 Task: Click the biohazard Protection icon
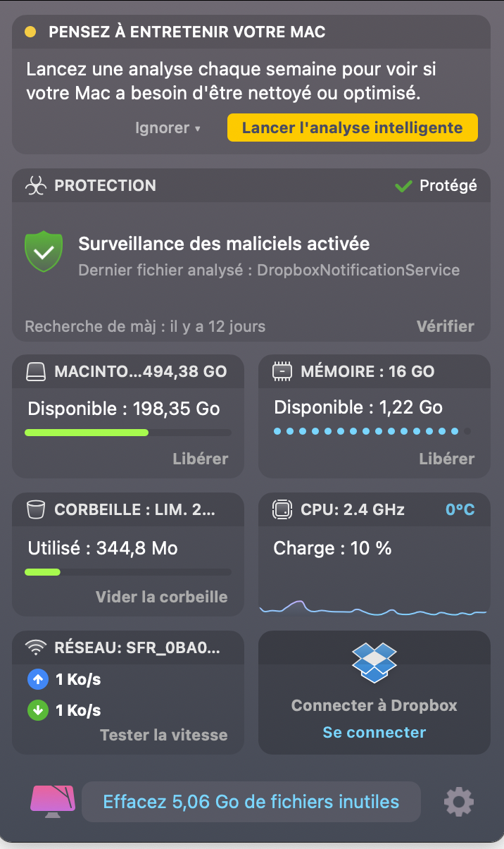[x=36, y=186]
